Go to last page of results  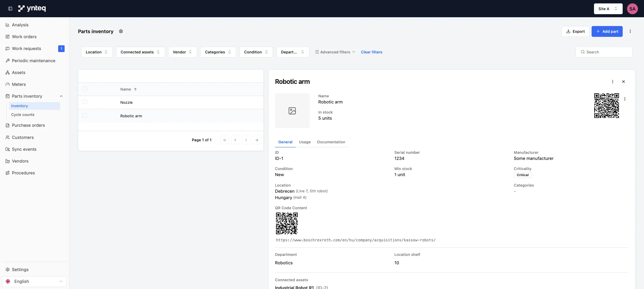tap(257, 140)
